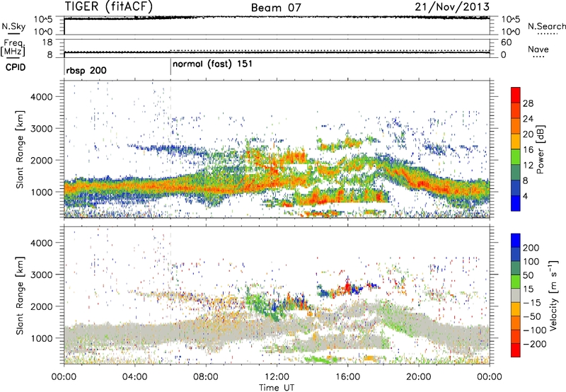Click the 'Velocity [m s-1]' colorbar label
The image size is (566, 392).
pyautogui.click(x=554, y=295)
